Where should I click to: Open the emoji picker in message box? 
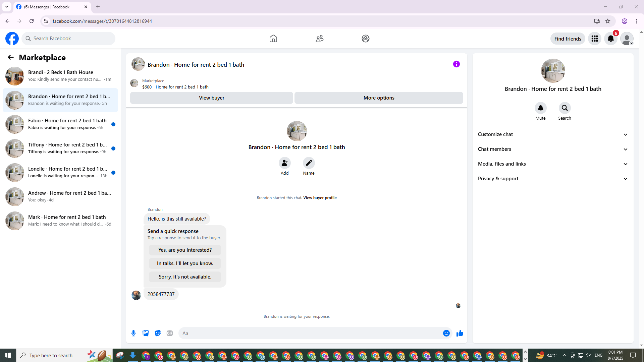(446, 333)
